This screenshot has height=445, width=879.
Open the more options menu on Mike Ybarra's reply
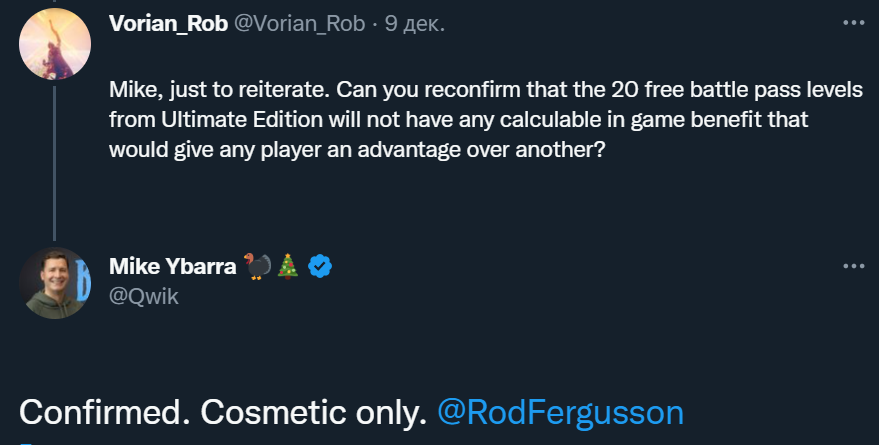click(852, 266)
